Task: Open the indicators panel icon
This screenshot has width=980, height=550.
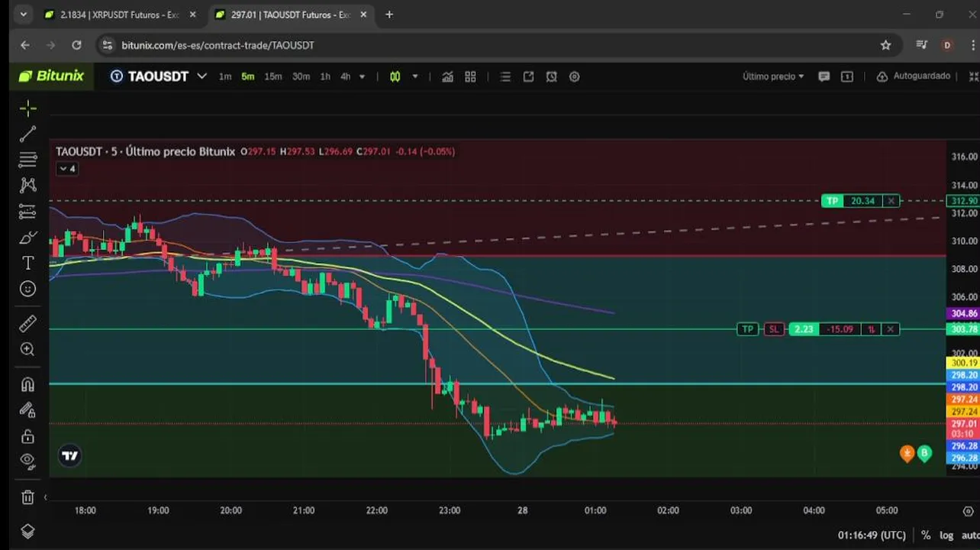Action: (447, 76)
